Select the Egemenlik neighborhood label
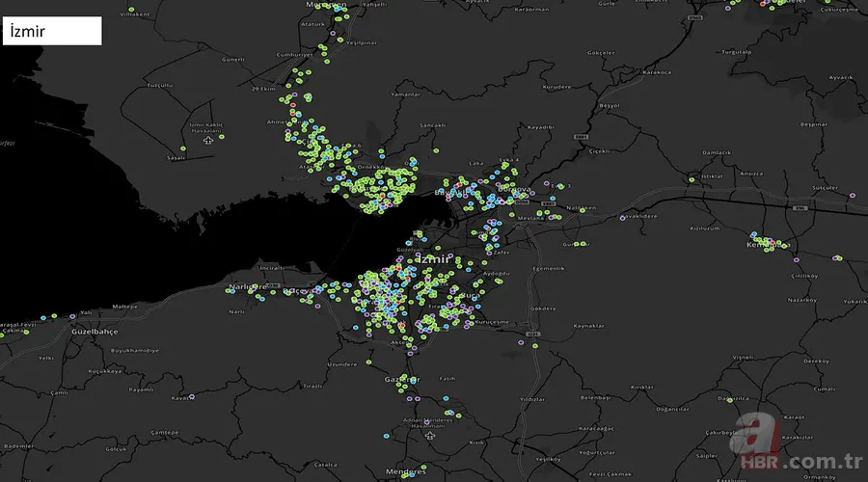This screenshot has width=868, height=482. [549, 268]
